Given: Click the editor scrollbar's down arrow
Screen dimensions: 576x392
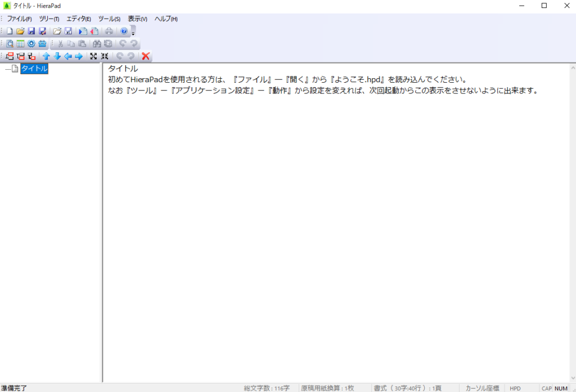Looking at the screenshot, I should click(x=573, y=378).
